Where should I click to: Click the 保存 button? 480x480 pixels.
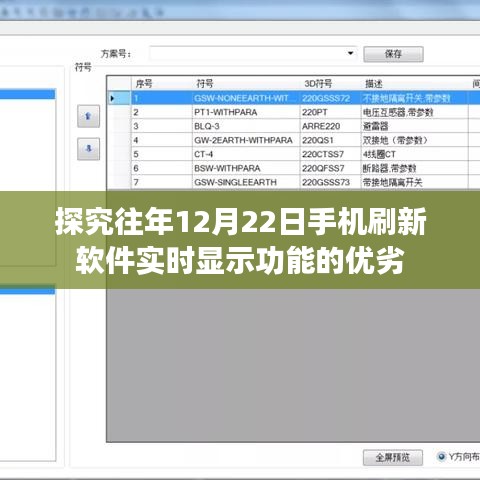click(x=393, y=54)
